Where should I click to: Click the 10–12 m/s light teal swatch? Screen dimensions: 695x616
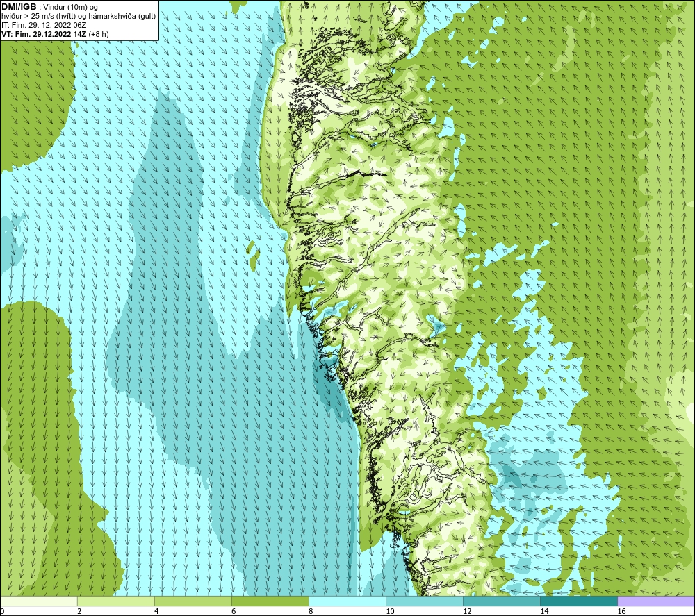pos(425,601)
